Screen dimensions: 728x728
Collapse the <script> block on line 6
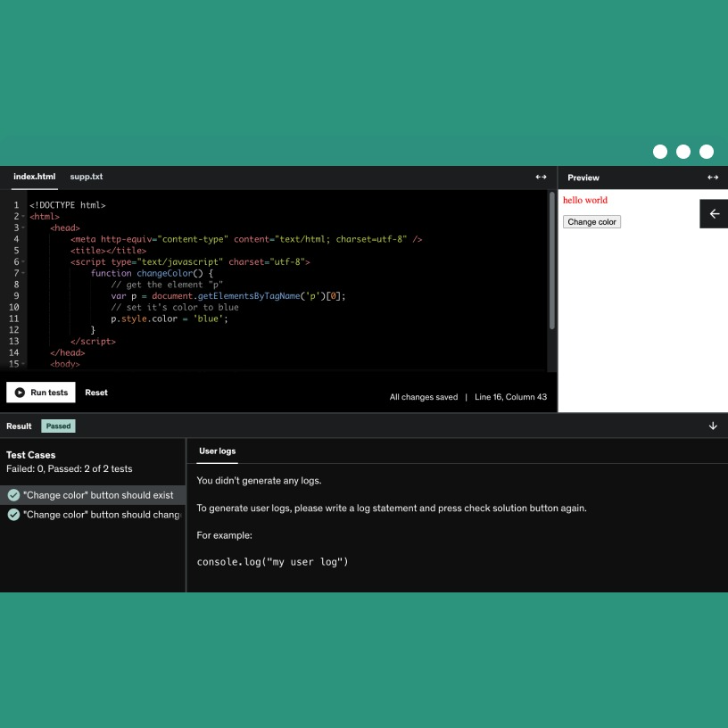pos(24,262)
